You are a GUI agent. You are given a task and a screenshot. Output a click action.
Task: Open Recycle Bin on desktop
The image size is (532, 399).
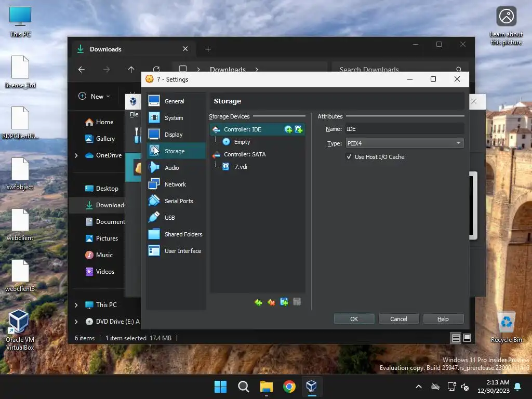click(507, 327)
